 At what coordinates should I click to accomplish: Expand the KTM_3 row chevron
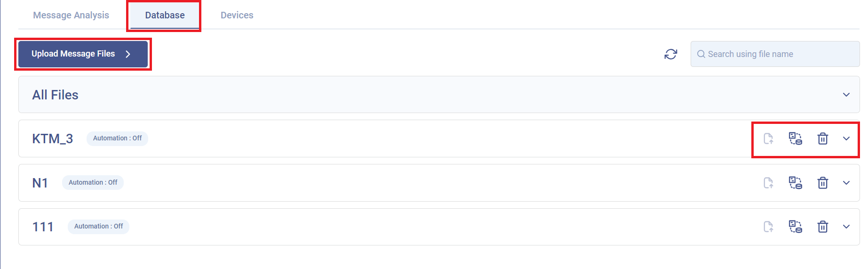click(846, 139)
